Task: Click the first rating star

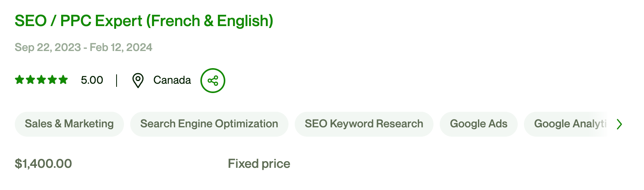Action: click(x=19, y=80)
